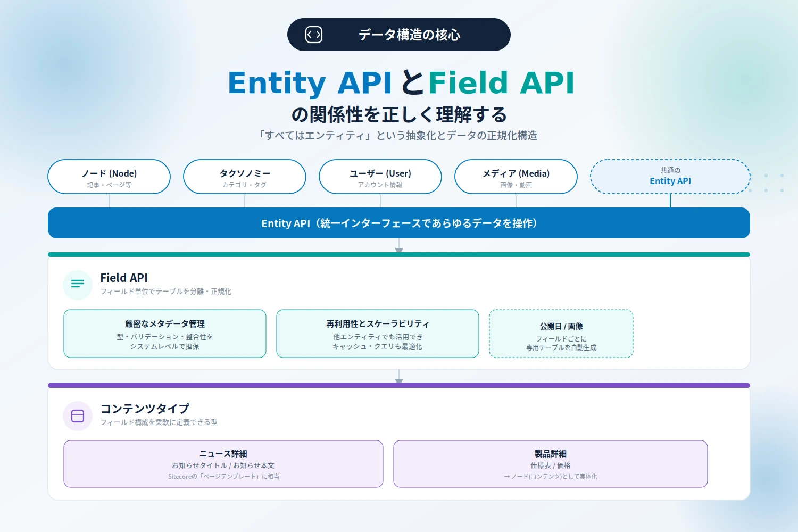Click the アカウント情報 subtitle text
This screenshot has height=532, width=798.
click(380, 185)
